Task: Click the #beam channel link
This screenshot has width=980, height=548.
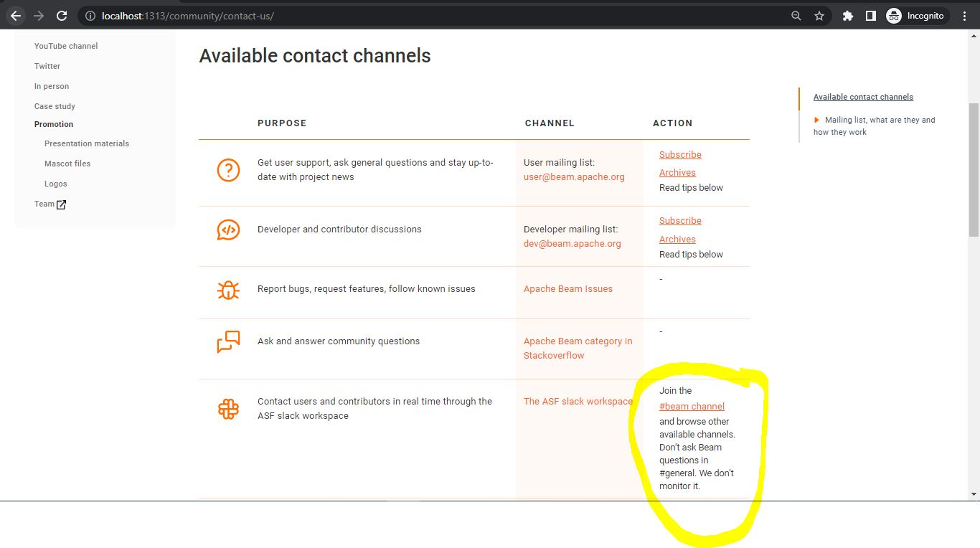Action: click(692, 406)
